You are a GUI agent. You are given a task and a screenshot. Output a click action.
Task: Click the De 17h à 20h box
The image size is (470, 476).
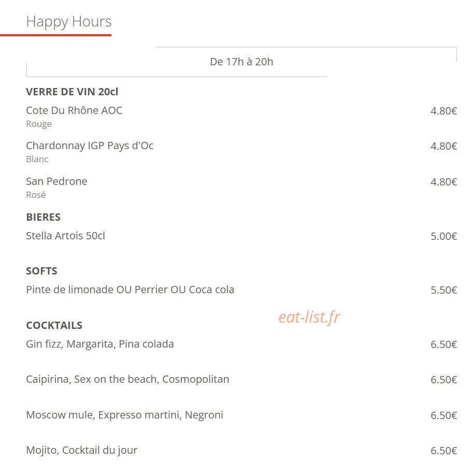241,62
